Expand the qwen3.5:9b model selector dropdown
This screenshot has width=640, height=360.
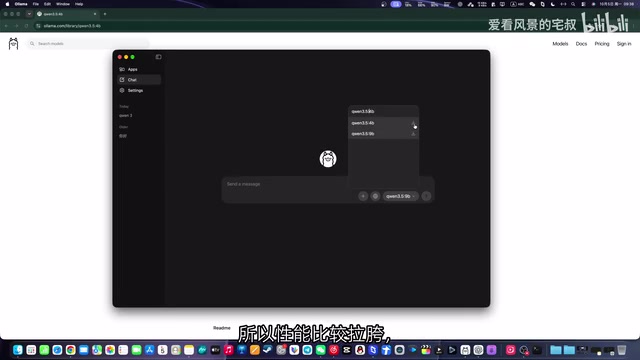click(x=400, y=196)
